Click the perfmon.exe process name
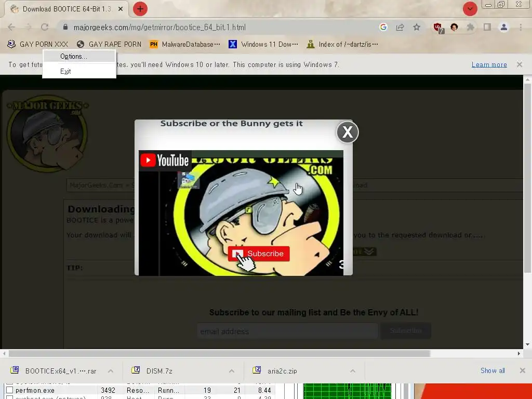 tap(35, 391)
